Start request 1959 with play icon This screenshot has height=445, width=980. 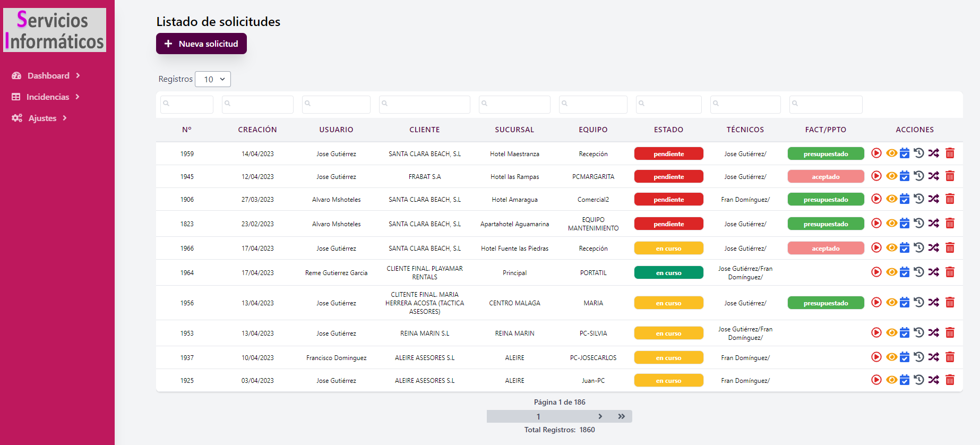point(876,153)
